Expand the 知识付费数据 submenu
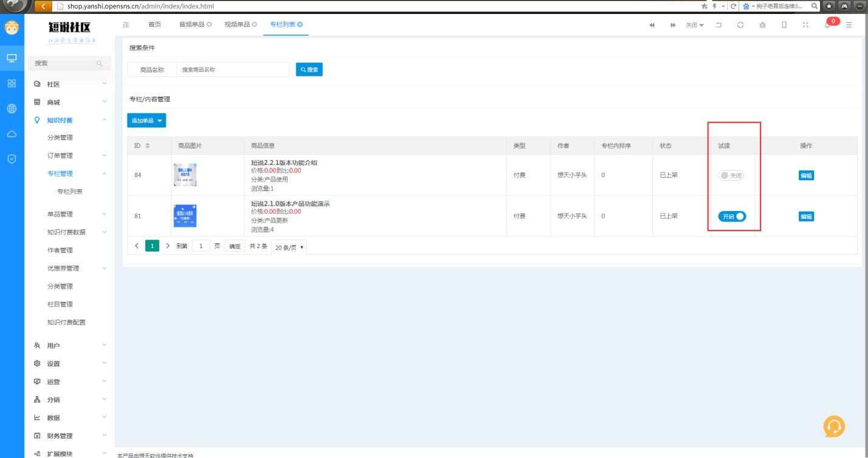This screenshot has height=458, width=868. click(70, 232)
